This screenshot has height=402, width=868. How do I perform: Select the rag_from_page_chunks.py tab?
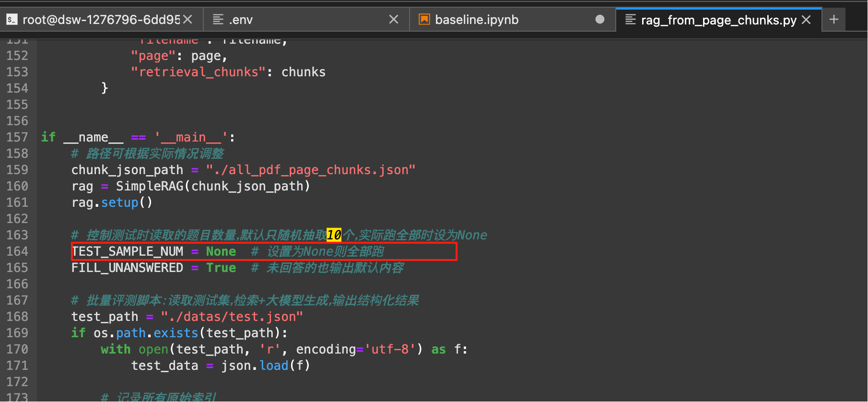tap(718, 20)
